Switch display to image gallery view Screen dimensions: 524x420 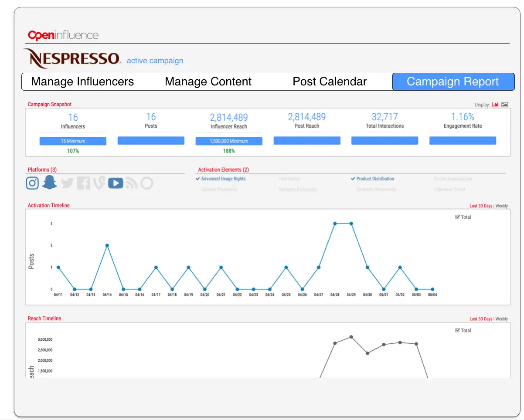point(505,105)
